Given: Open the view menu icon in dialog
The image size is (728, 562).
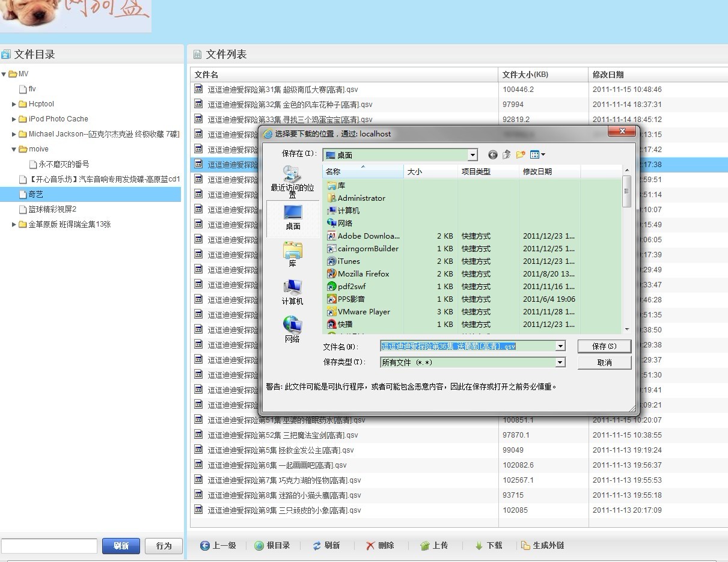Looking at the screenshot, I should point(537,155).
